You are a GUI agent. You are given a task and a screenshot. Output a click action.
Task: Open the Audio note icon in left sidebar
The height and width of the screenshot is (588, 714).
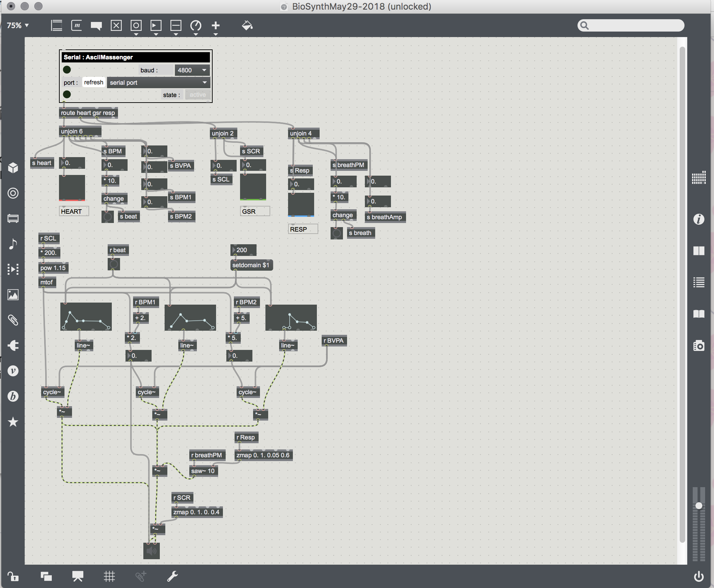[13, 244]
